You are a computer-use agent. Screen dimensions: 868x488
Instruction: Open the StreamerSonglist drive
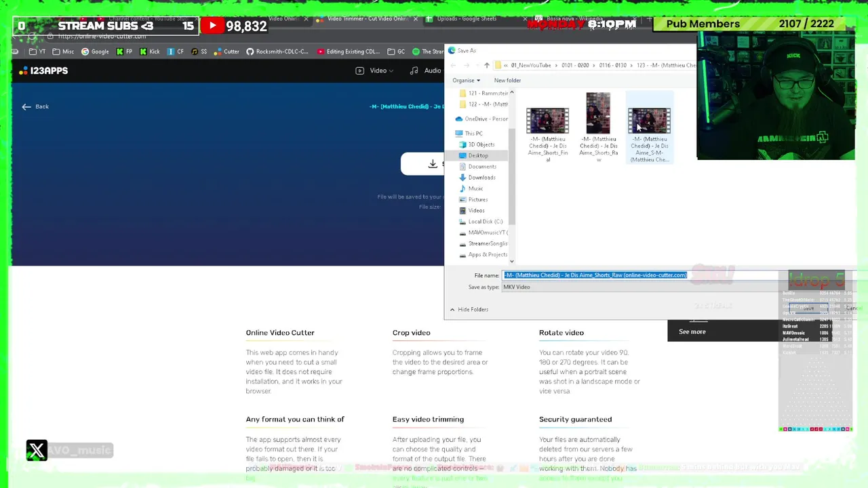(x=484, y=243)
